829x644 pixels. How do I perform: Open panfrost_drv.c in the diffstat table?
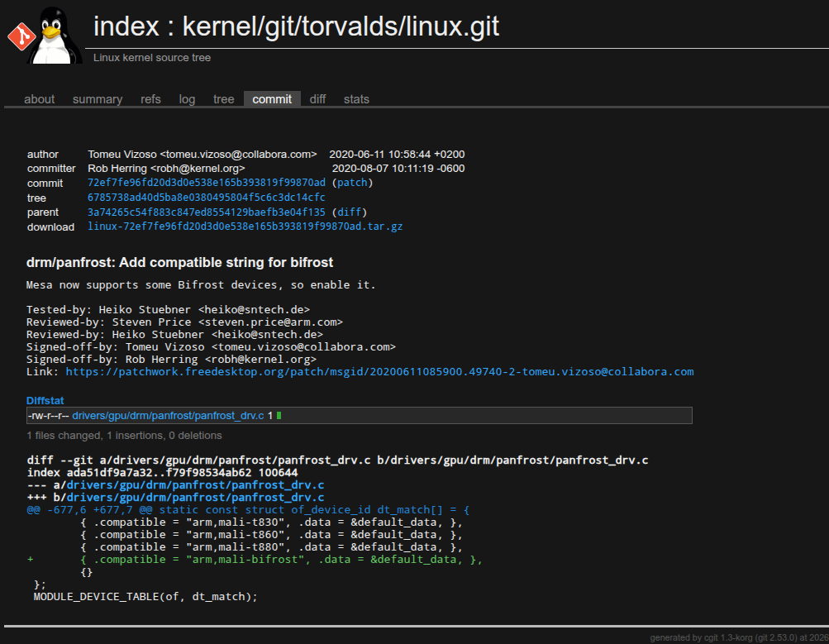[x=168, y=416]
